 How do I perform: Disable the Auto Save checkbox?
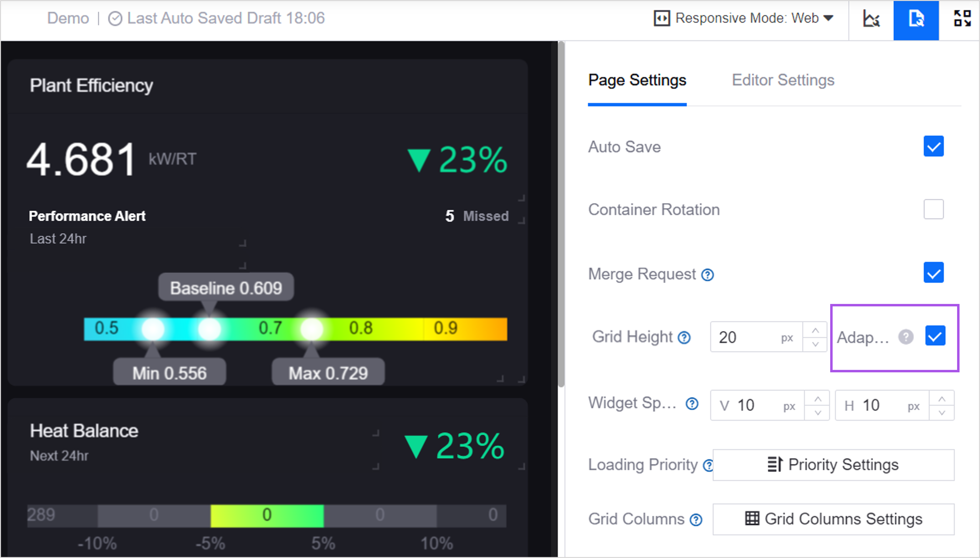pyautogui.click(x=933, y=146)
